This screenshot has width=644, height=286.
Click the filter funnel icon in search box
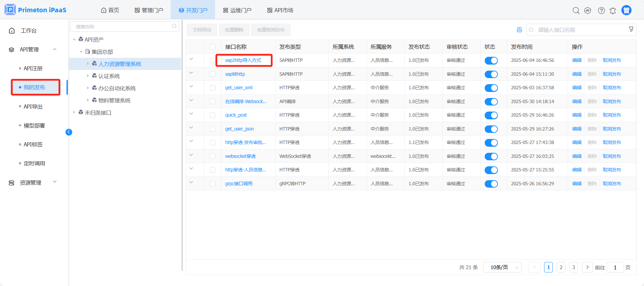click(631, 29)
